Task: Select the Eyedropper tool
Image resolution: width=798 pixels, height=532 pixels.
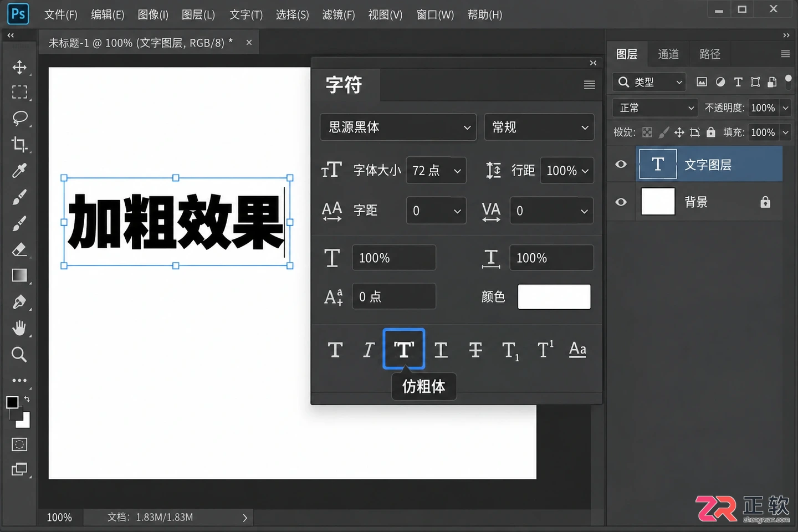Action: pos(19,171)
